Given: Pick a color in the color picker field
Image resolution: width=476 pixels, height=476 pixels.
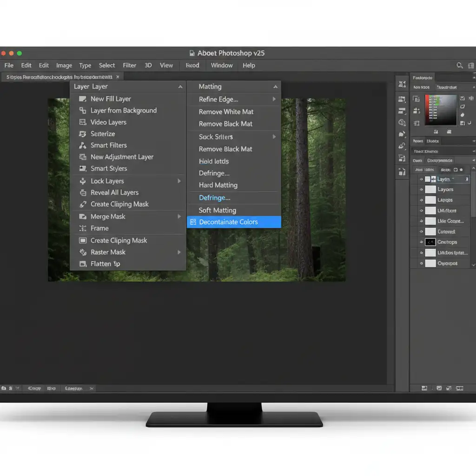Looking at the screenshot, I should pos(441,110).
